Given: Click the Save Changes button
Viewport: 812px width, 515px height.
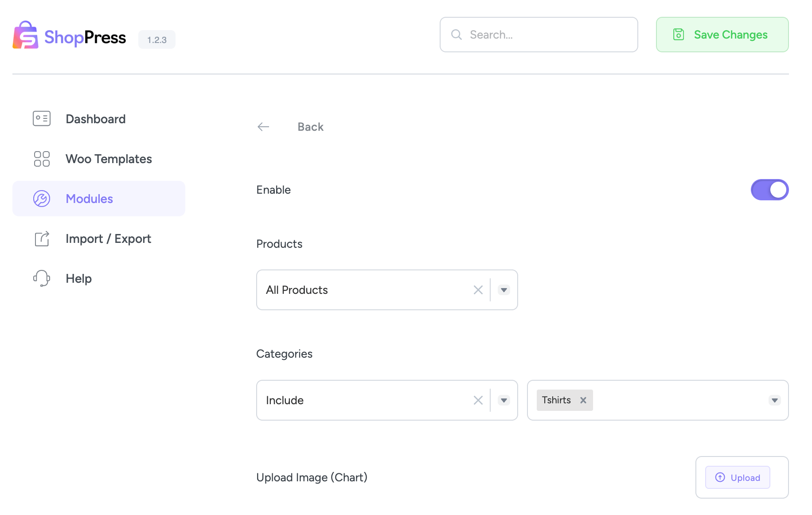Looking at the screenshot, I should click(x=722, y=35).
